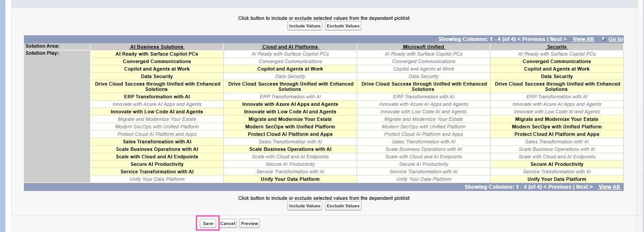
Task: Click Exclude Values below the grid
Action: coord(343,206)
